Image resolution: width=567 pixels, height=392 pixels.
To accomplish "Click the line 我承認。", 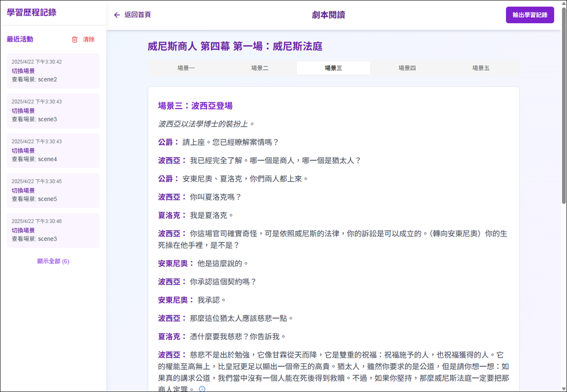I will 212,300.
